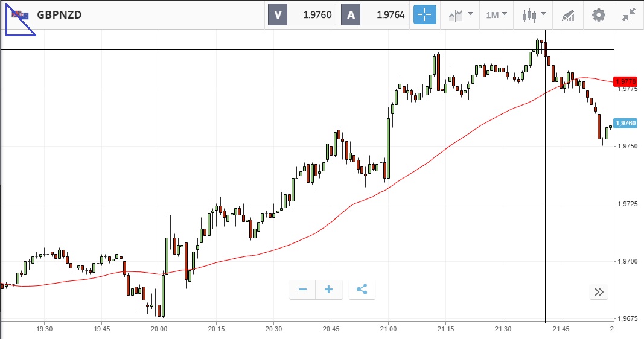Click the 20:00 time axis label

coord(159,329)
